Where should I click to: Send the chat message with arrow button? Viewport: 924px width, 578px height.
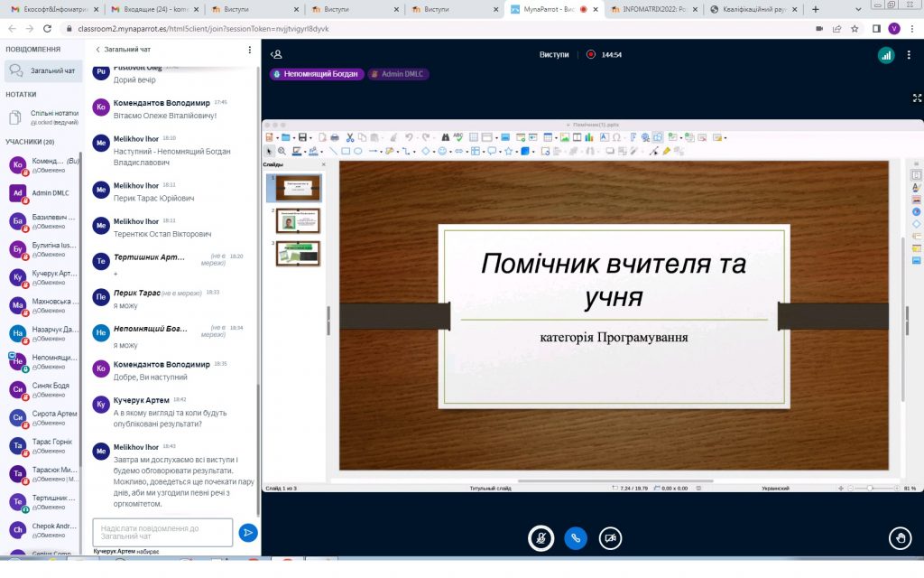point(248,533)
